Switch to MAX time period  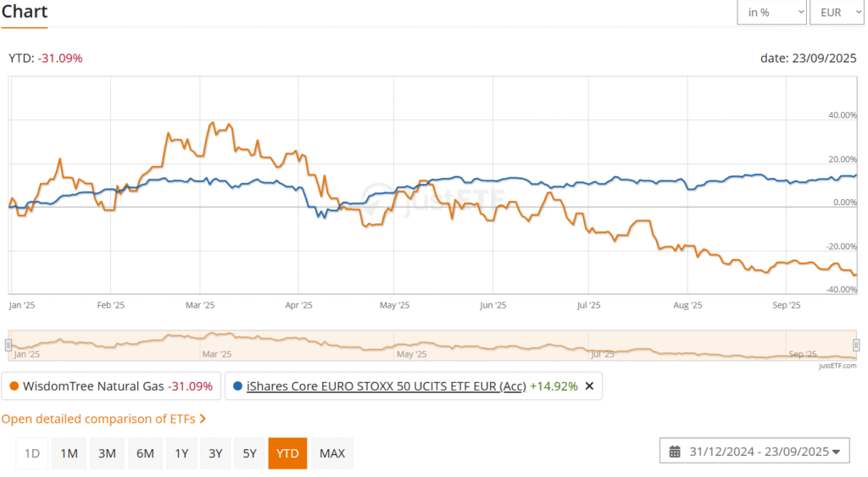pos(331,453)
